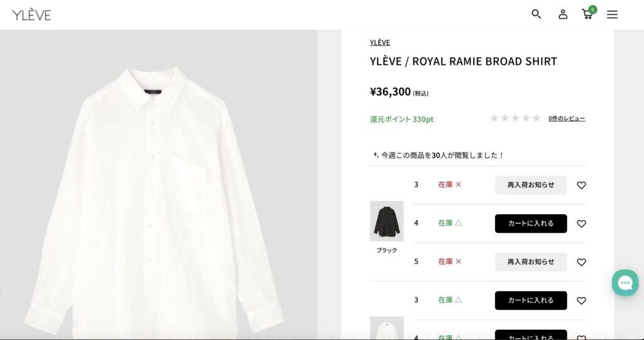Click the YLÈVE brand link above title
This screenshot has height=340, width=644.
380,42
